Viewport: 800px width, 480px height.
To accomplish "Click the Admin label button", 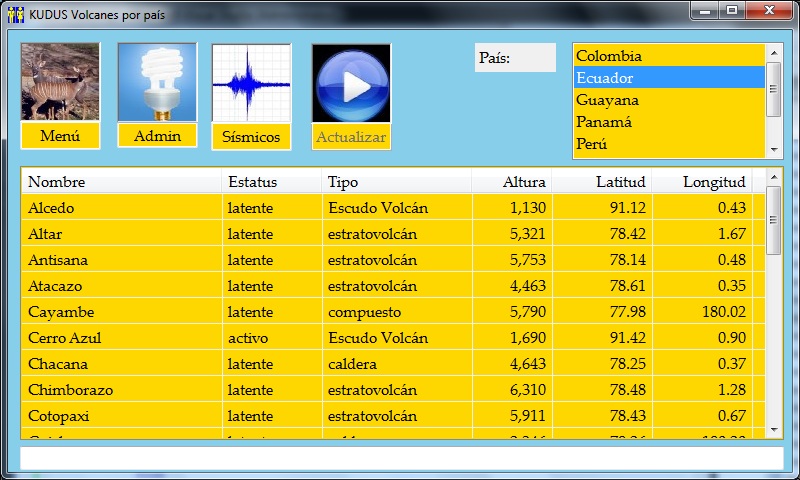I will (x=157, y=136).
